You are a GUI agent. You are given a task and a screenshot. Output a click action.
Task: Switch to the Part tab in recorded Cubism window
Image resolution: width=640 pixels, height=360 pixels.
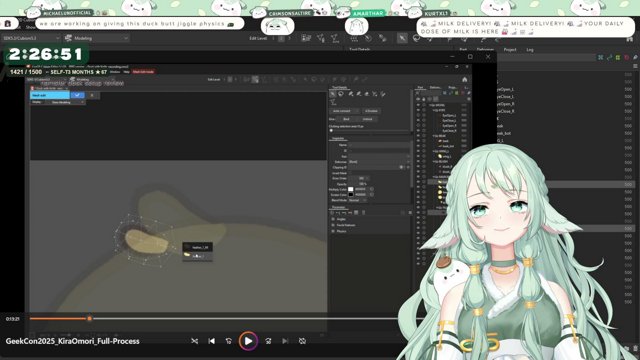pos(420,87)
